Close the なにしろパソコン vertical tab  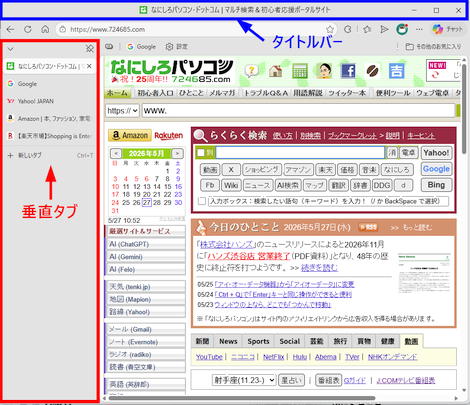coord(89,66)
